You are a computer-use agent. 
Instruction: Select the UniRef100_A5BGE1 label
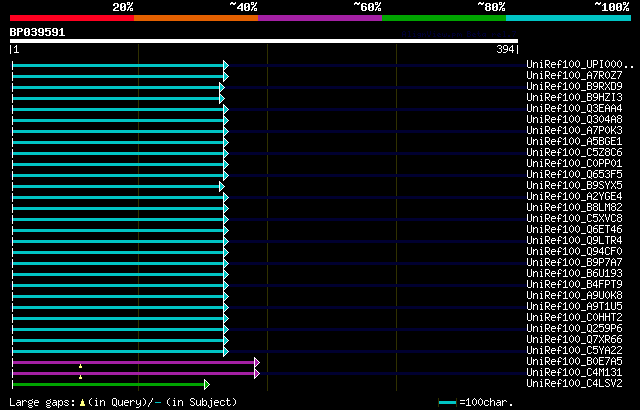(574, 142)
